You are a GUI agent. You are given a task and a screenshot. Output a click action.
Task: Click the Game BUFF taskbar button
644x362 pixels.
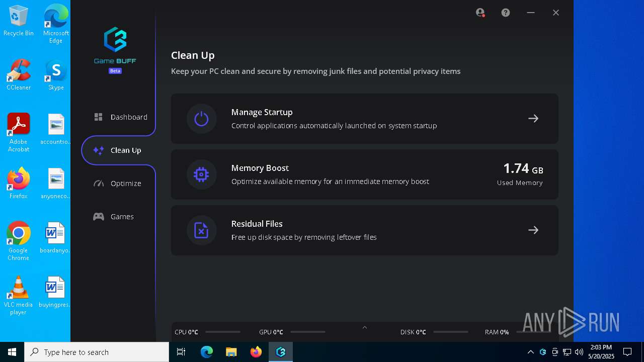pos(281,352)
